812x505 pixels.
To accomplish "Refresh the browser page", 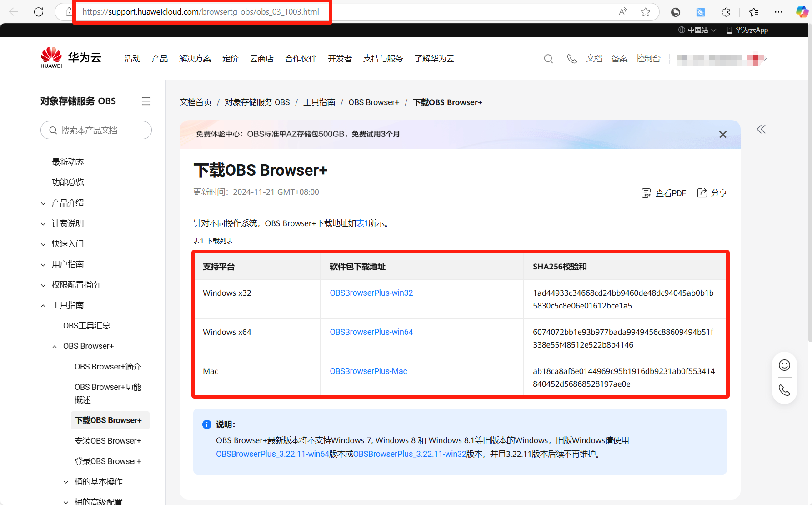I will tap(39, 12).
